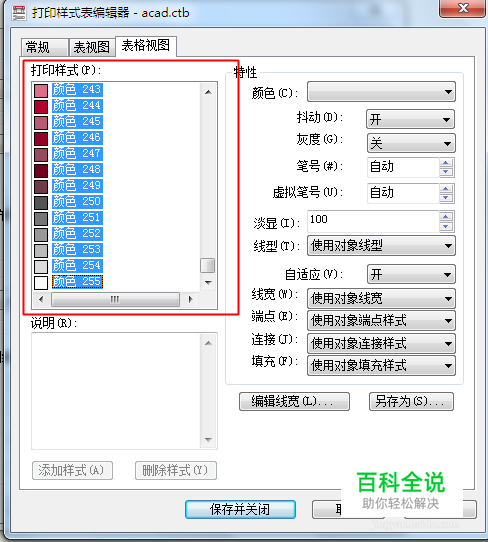Click the 颜色 250 swatch
This screenshot has height=542, width=488.
[x=41, y=203]
